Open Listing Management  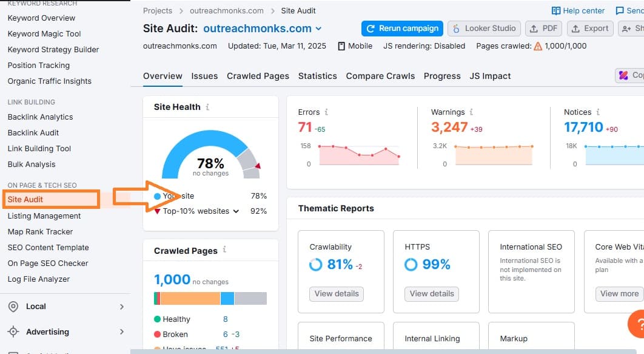44,216
